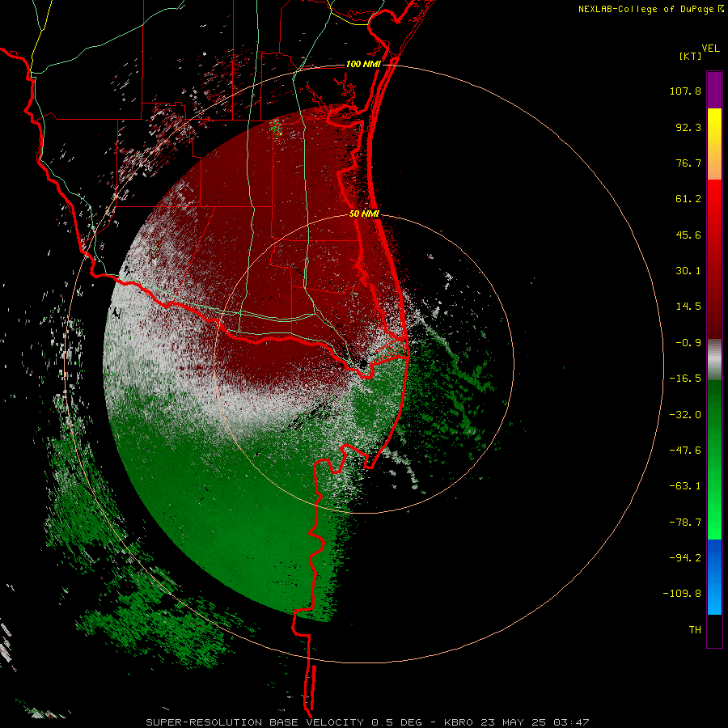Click the -78.7 value on the velocity scale

(685, 523)
